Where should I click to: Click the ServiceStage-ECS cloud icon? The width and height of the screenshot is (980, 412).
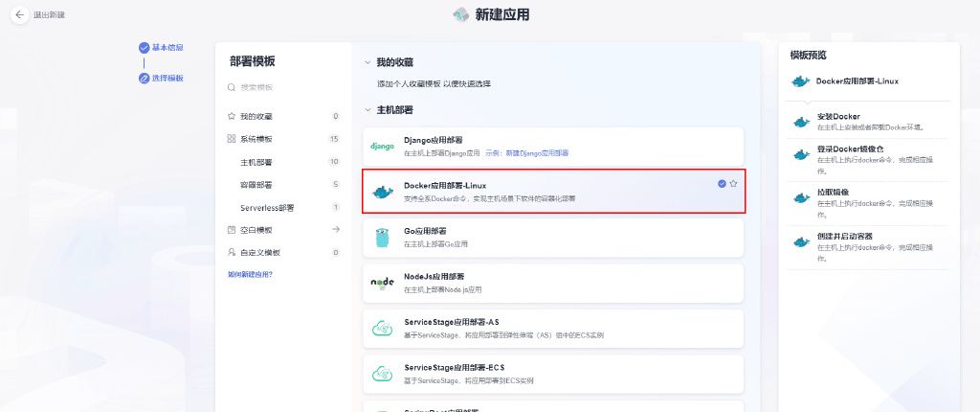[x=382, y=374]
